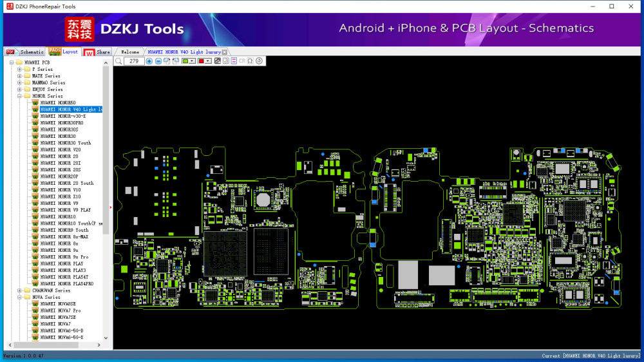Viewport: 644px width, 362px height.
Task: Click the magnifier search icon in toolbar
Action: pos(118,61)
